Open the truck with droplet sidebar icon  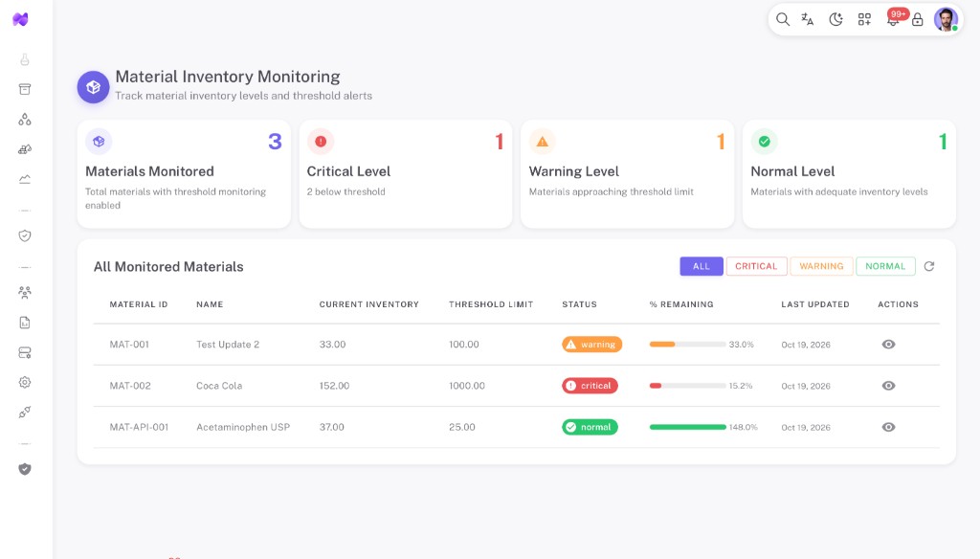coord(24,149)
